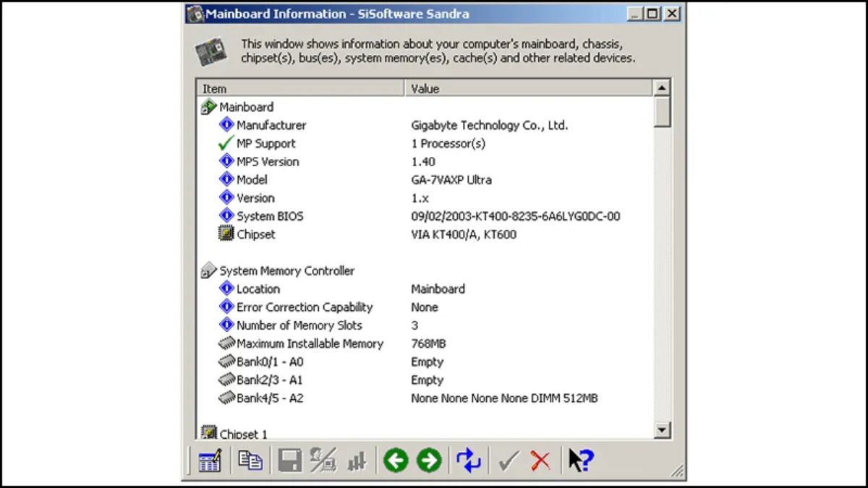
Task: Click the green check beside MP Support
Action: coord(226,143)
